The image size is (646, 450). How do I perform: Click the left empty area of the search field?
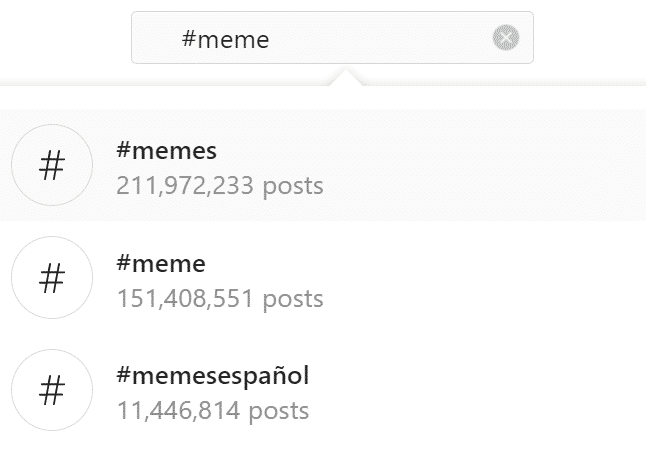click(155, 38)
